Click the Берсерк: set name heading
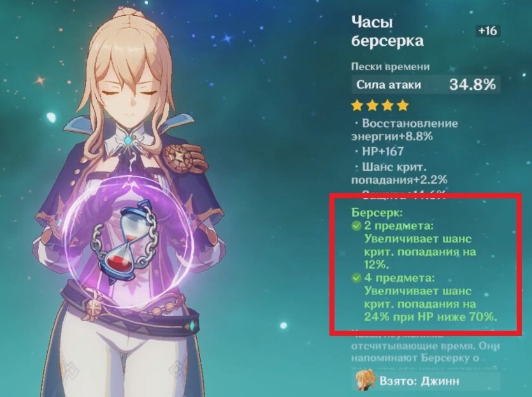The width and height of the screenshot is (532, 397). [x=377, y=212]
